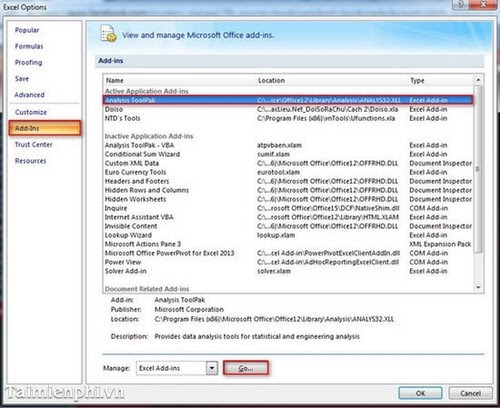Click the Microsoft Corporation publisher text

coord(189,309)
